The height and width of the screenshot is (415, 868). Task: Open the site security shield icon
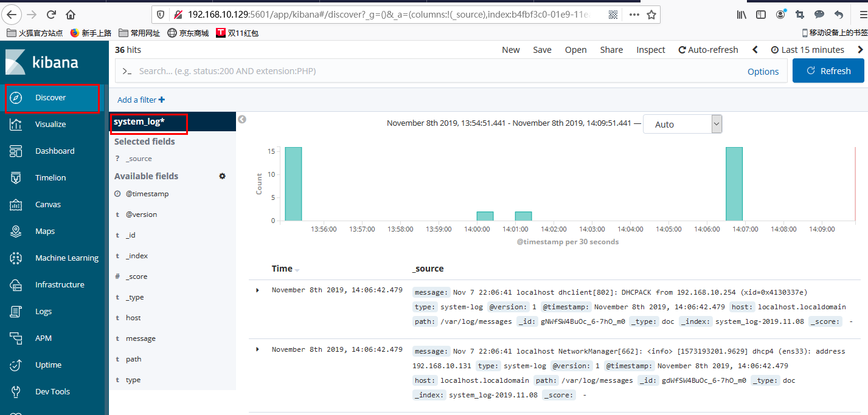(x=161, y=15)
